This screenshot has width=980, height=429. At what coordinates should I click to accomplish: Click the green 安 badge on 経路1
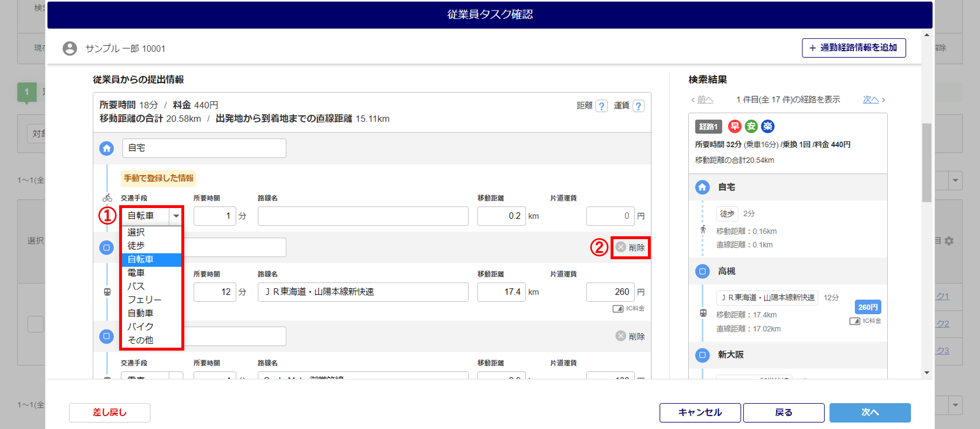(751, 126)
